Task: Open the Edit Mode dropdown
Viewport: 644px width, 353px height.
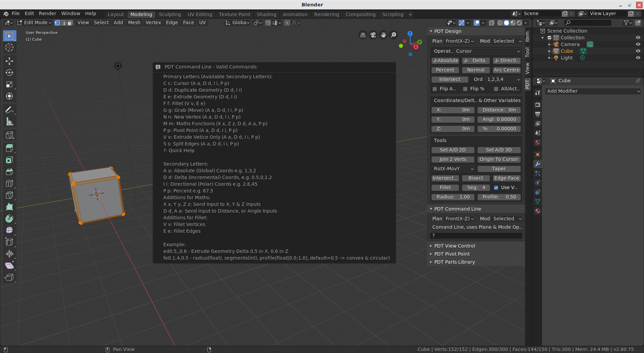Action: coord(34,23)
